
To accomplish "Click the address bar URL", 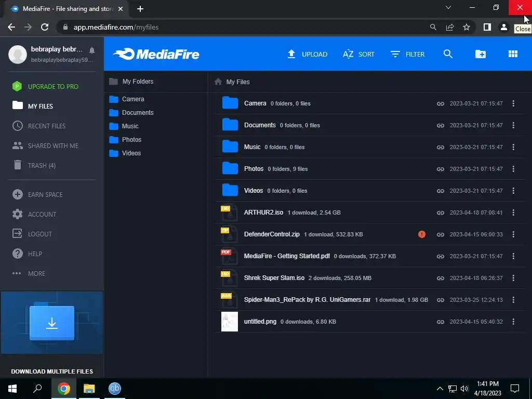I will pos(116,27).
